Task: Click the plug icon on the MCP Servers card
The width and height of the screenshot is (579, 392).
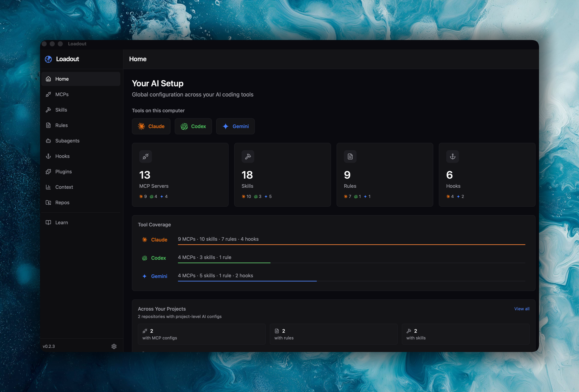Action: [145, 157]
